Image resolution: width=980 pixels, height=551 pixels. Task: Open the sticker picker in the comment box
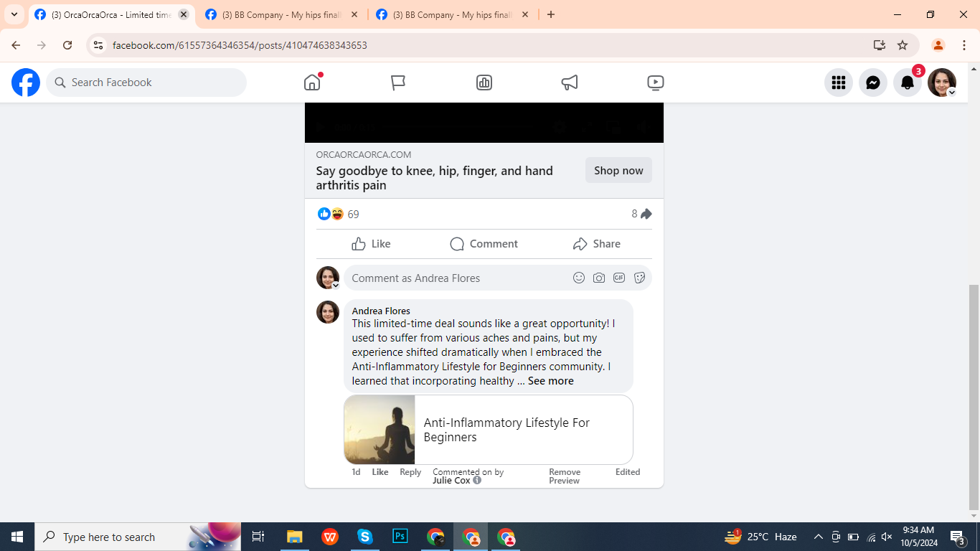[640, 278]
